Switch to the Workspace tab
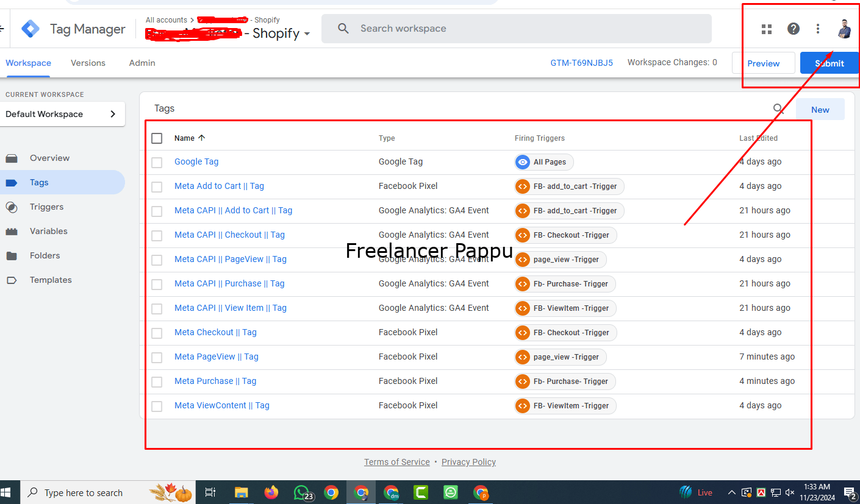The image size is (860, 504). coord(28,63)
